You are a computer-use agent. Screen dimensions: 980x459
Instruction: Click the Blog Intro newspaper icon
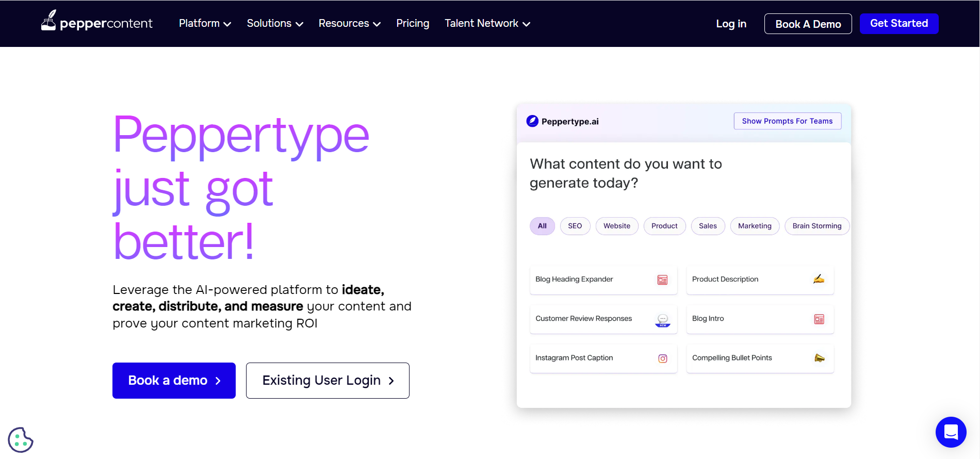pos(819,319)
